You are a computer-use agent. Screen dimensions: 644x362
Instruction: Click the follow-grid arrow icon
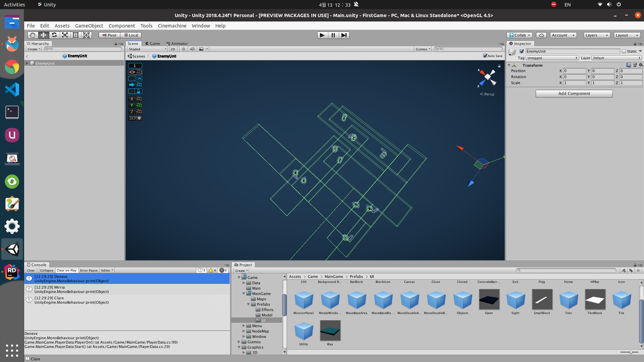pyautogui.click(x=135, y=85)
